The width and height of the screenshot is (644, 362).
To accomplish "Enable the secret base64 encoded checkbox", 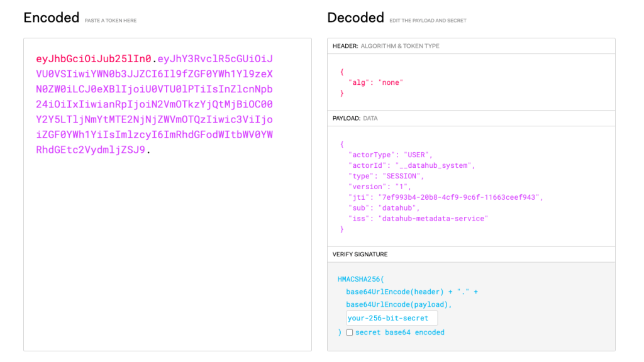I will click(x=350, y=332).
